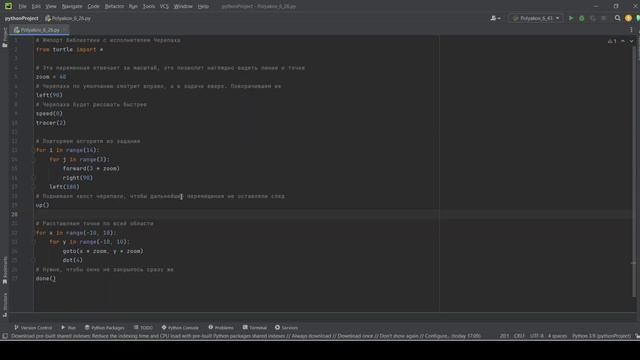Open the Version Control tool window

tap(33, 327)
